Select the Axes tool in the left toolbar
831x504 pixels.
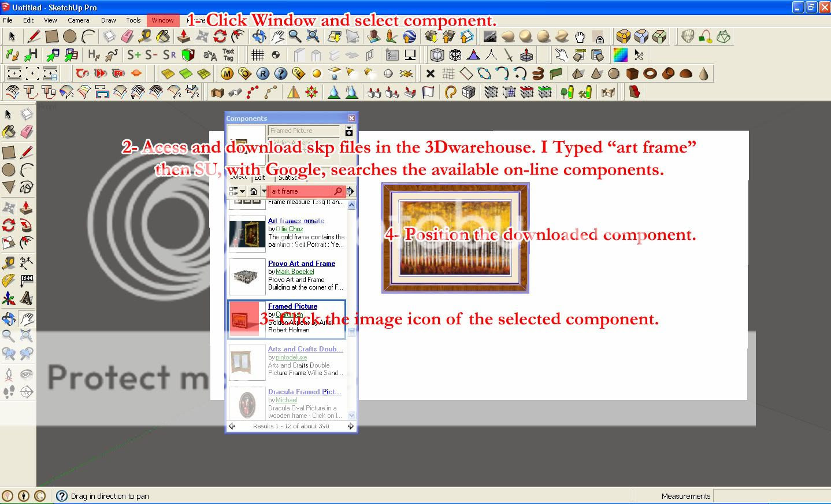coord(9,299)
